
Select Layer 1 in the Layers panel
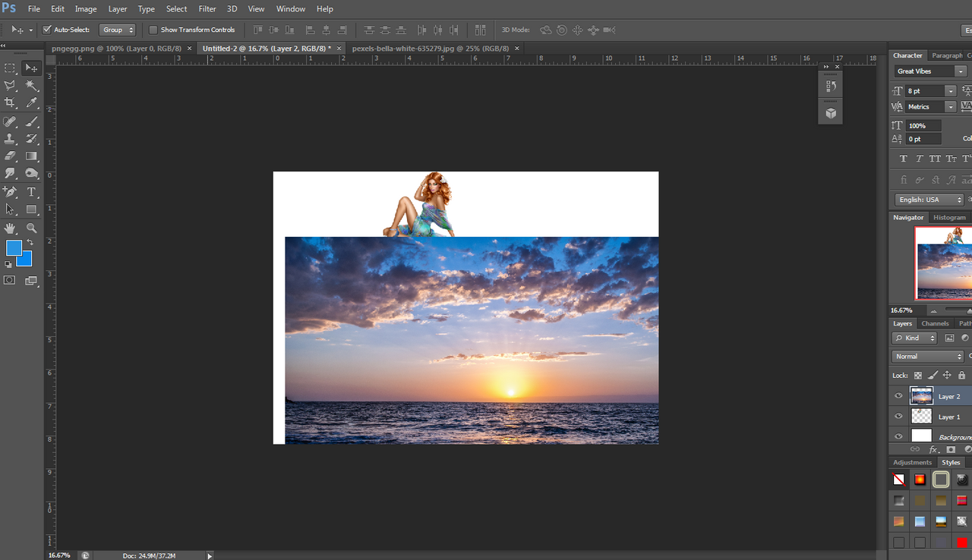click(x=948, y=417)
